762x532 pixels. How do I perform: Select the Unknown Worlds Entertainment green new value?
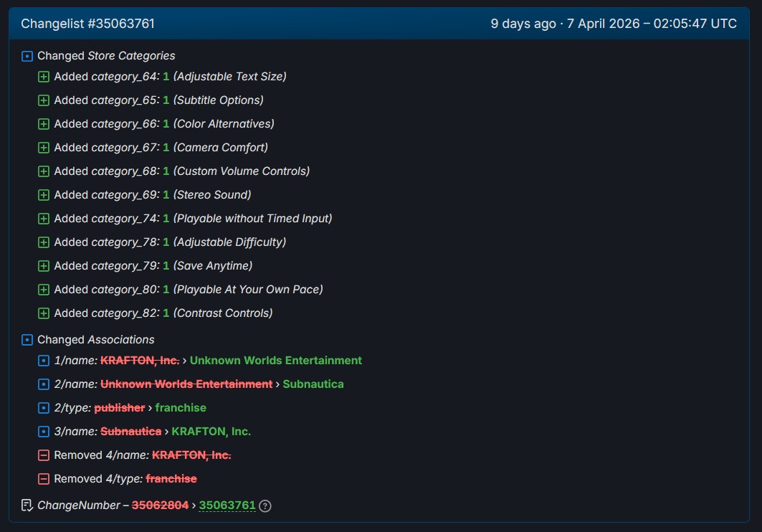[x=275, y=361]
